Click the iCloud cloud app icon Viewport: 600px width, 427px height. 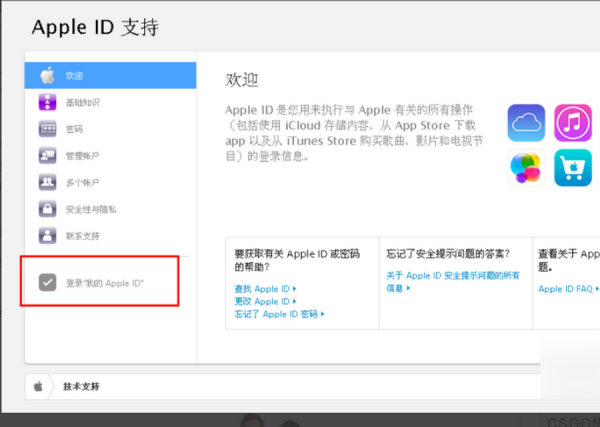point(526,123)
